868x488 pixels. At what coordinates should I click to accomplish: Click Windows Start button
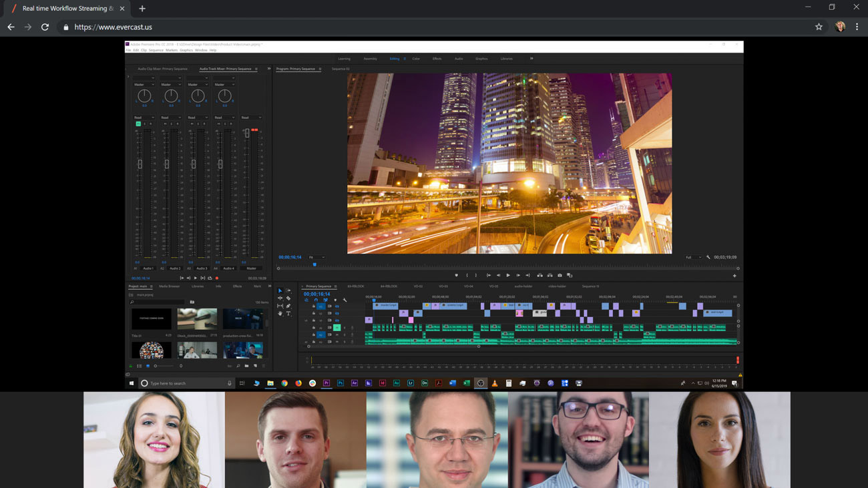132,383
